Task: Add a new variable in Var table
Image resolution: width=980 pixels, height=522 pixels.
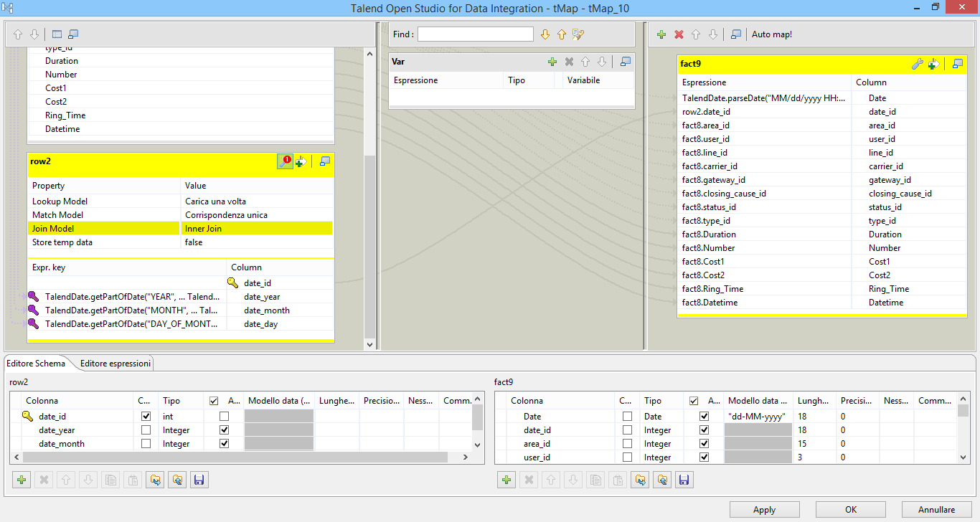Action: [552, 62]
